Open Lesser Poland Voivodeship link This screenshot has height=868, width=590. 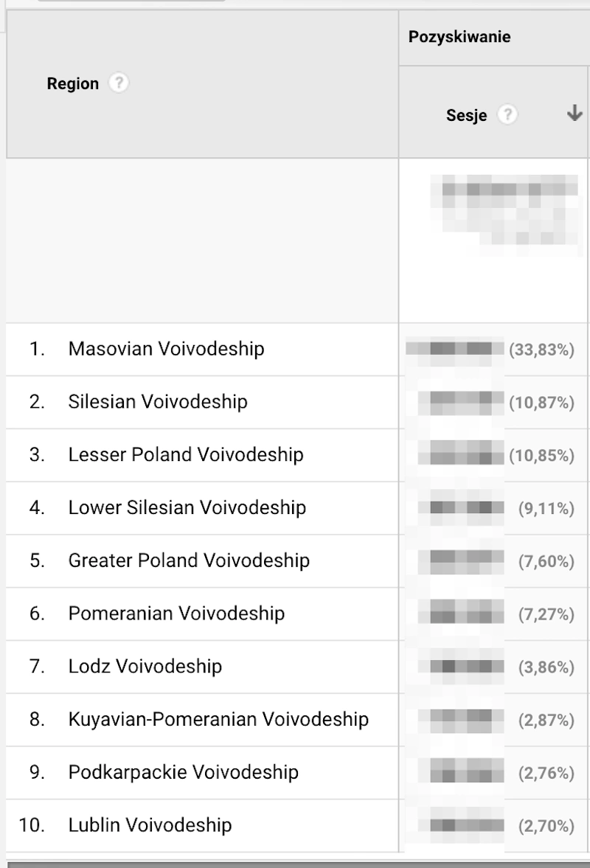(x=186, y=454)
